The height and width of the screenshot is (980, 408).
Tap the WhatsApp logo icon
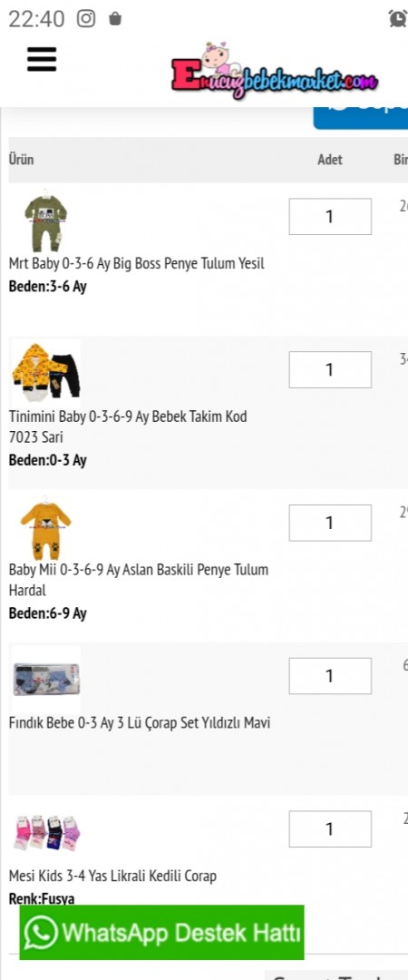(x=41, y=933)
